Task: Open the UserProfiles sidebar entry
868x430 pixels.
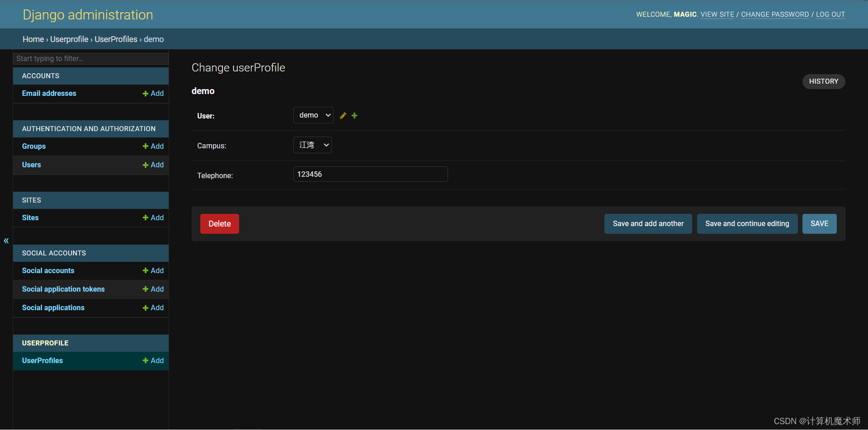Action: [x=42, y=361]
